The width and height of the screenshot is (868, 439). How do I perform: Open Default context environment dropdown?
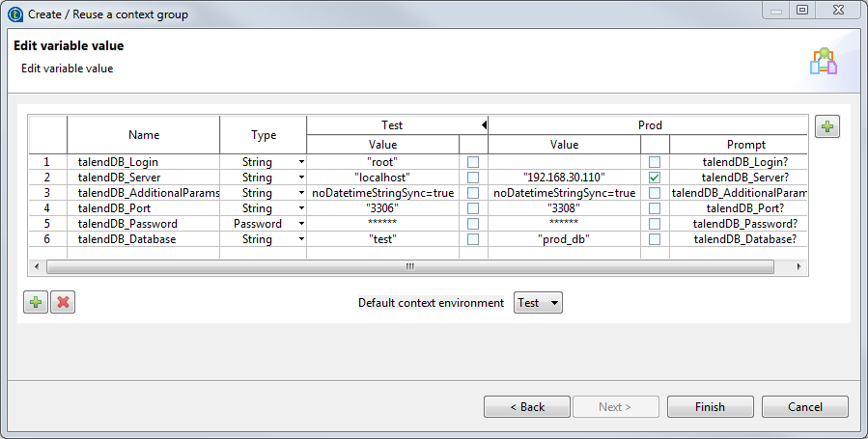point(539,303)
